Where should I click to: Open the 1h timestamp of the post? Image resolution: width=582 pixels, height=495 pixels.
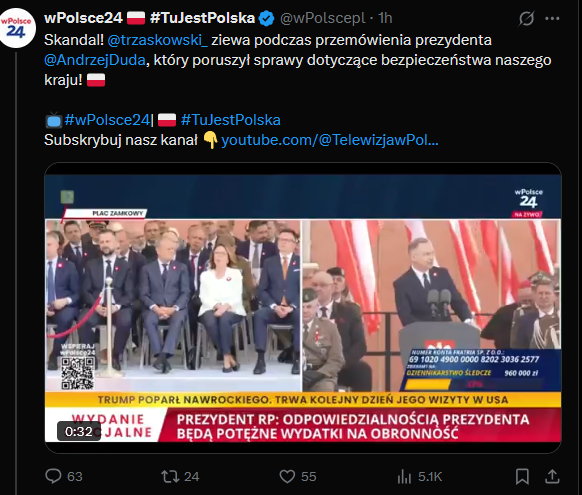[x=385, y=18]
